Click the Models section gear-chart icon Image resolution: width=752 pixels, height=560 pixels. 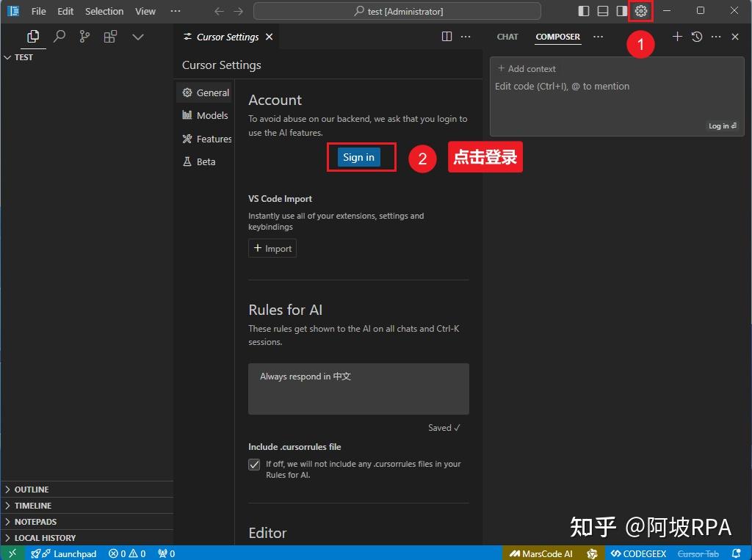coord(187,115)
